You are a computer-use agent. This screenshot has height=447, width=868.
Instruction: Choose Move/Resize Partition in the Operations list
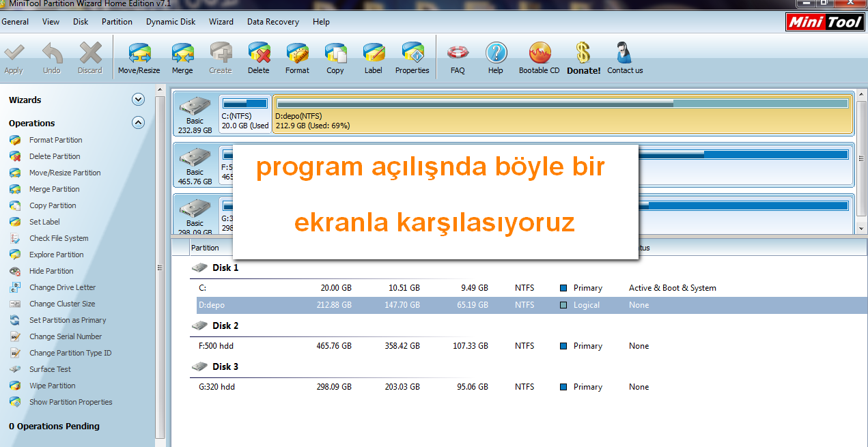[x=65, y=173]
